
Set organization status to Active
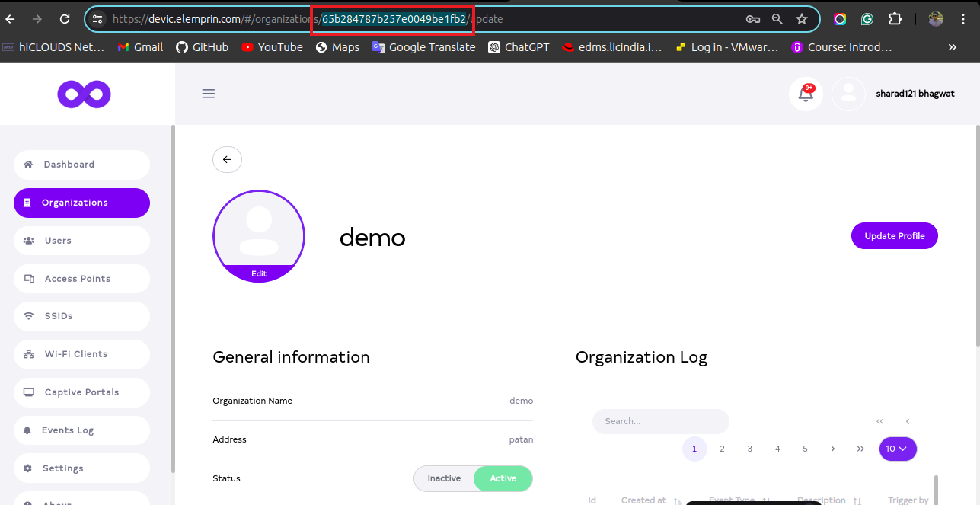(x=503, y=478)
